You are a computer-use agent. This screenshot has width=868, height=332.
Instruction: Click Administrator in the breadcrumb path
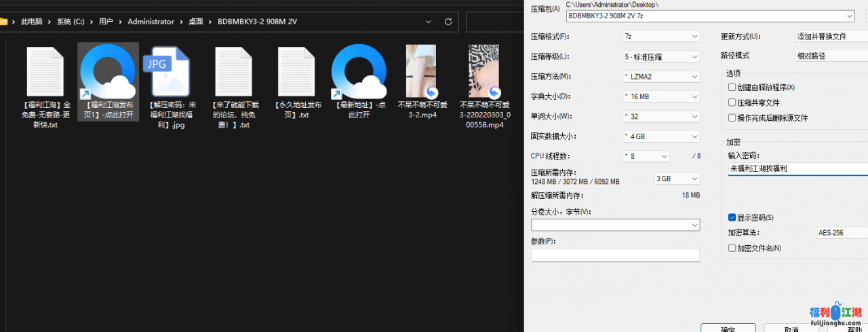(x=151, y=21)
